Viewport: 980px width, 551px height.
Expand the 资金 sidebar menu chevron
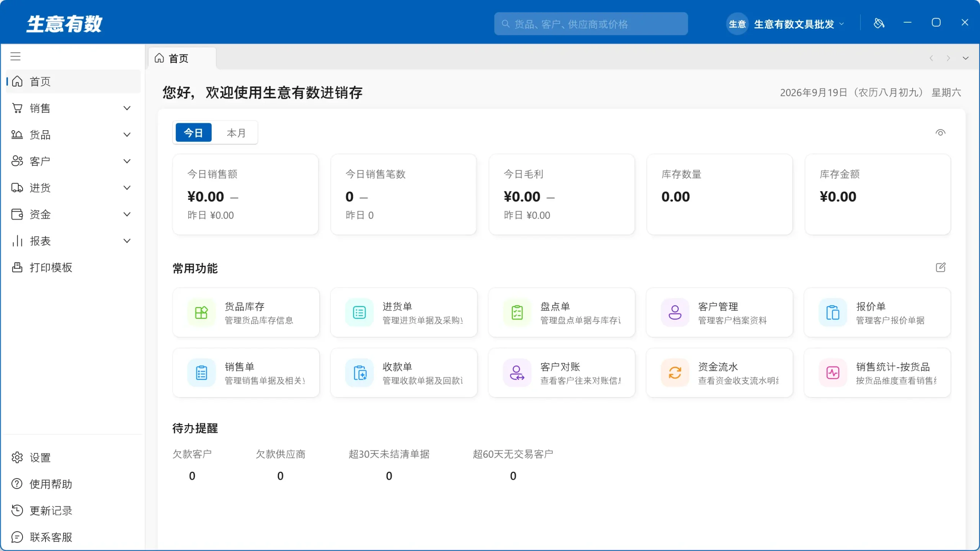click(127, 214)
